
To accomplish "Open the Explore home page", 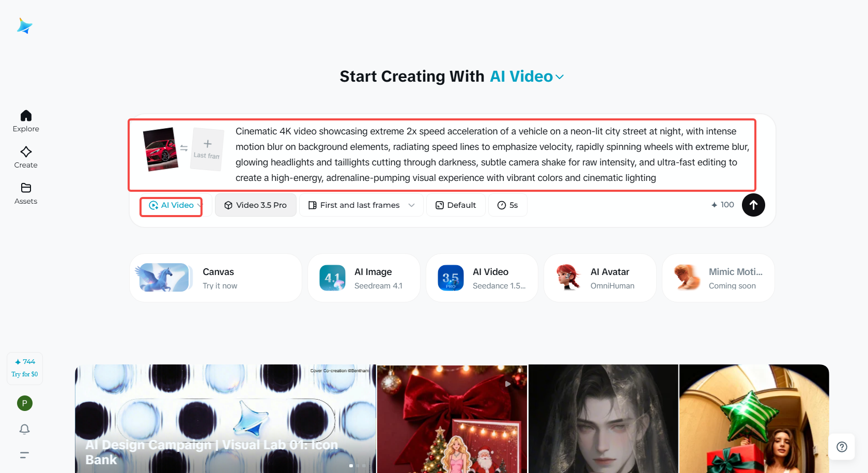I will (26, 121).
